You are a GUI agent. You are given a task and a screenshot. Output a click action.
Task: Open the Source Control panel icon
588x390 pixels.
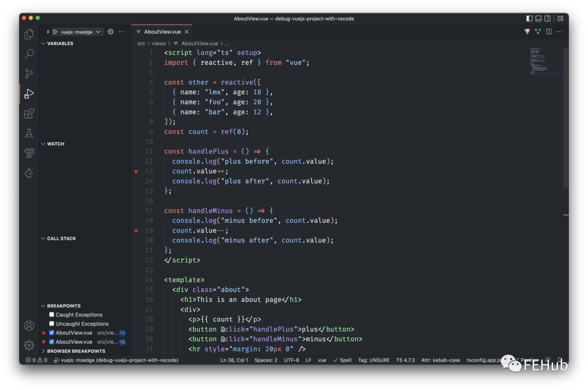[x=28, y=74]
